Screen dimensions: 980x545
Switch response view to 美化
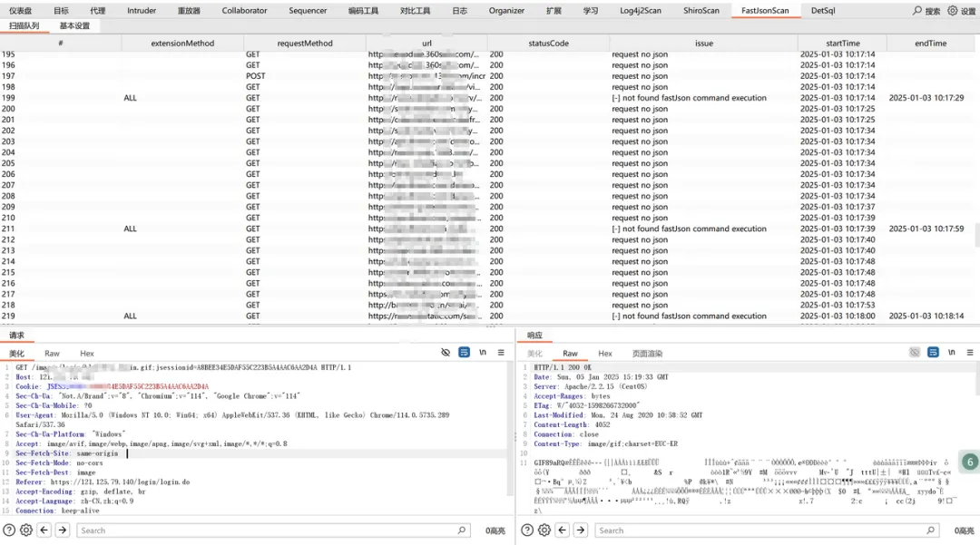click(x=534, y=354)
